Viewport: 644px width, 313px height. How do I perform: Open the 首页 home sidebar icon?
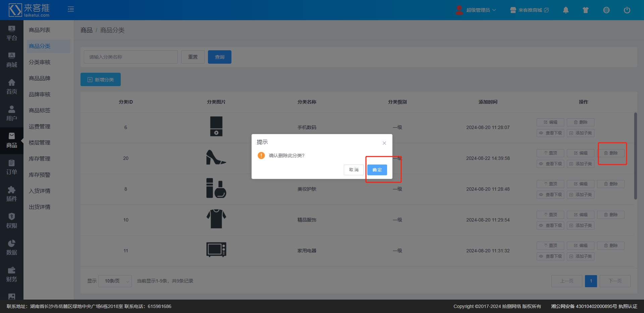(x=12, y=86)
